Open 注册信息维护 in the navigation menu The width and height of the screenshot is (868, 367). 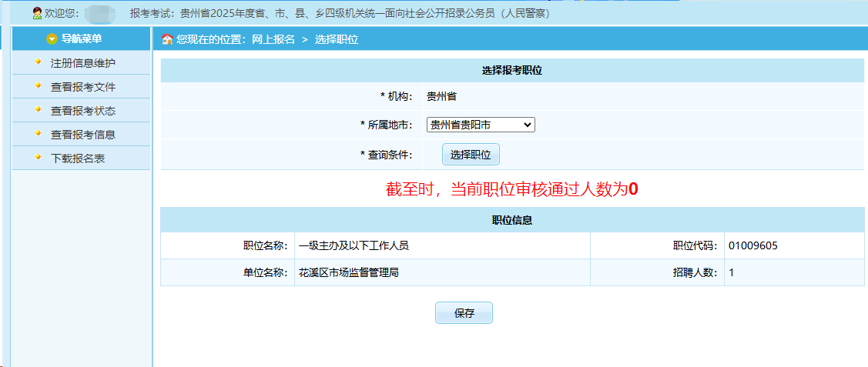[82, 63]
